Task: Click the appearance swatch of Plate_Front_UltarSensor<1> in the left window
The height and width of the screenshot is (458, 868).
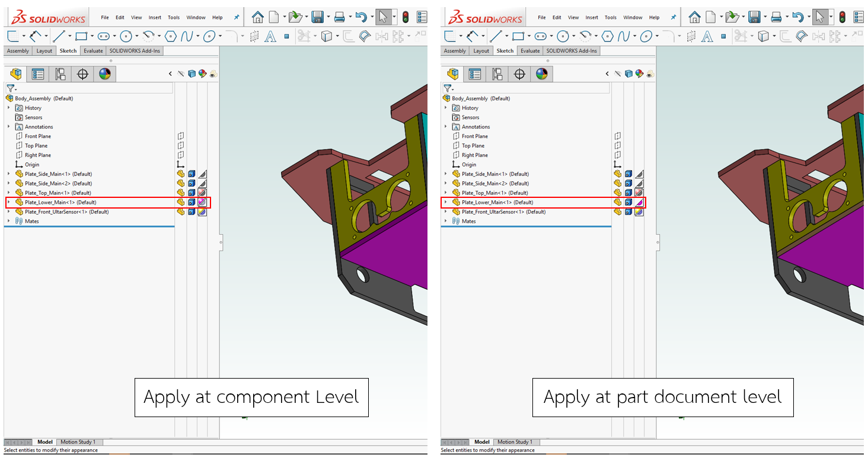Action: [x=202, y=212]
